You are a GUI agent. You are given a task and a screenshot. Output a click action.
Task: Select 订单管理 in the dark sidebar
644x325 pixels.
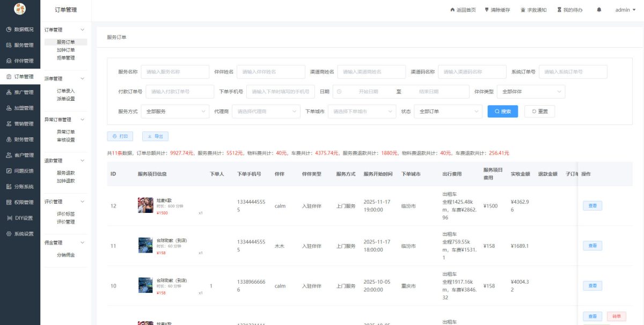pos(20,77)
